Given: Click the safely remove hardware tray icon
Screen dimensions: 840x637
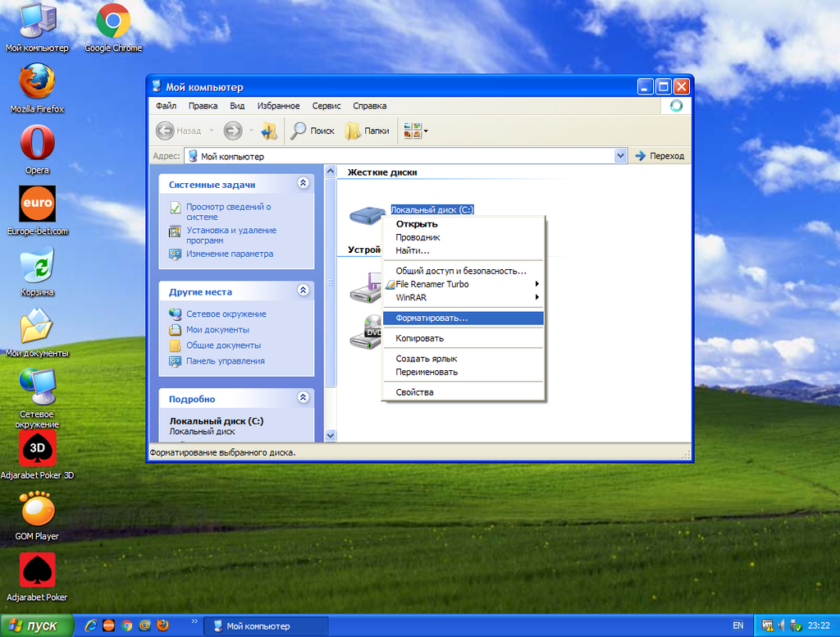Looking at the screenshot, I should pos(796,626).
